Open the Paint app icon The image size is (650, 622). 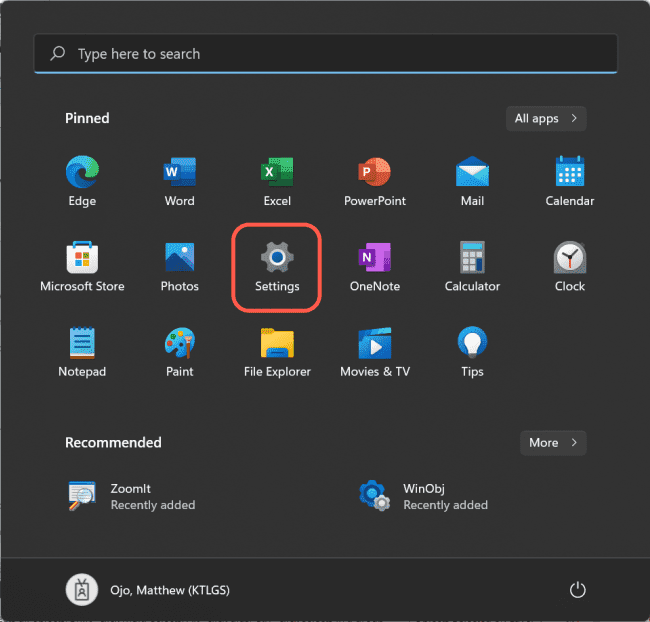(179, 344)
